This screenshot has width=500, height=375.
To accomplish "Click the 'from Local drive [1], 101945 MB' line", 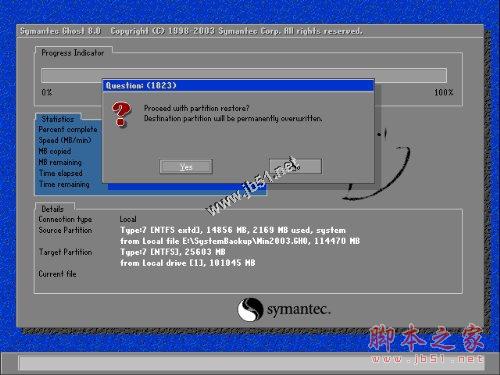I will click(x=188, y=263).
